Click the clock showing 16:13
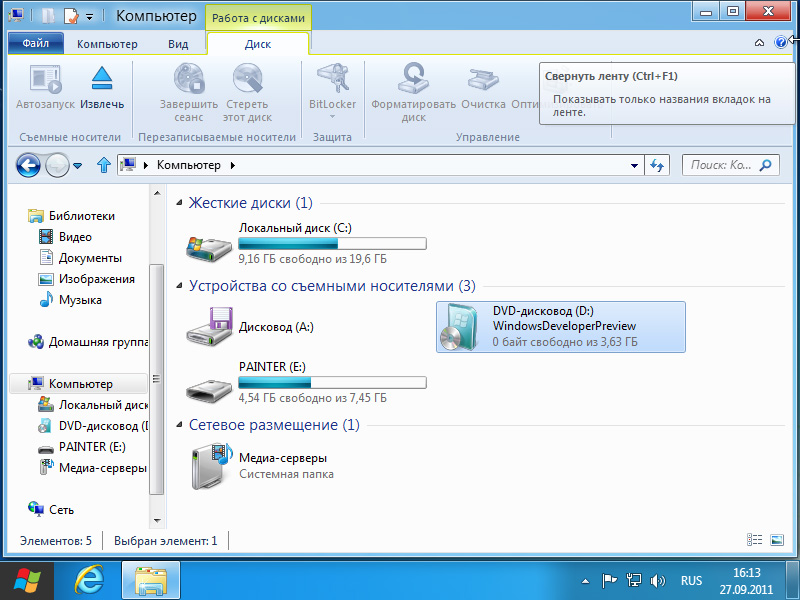The image size is (800, 600). [x=746, y=572]
